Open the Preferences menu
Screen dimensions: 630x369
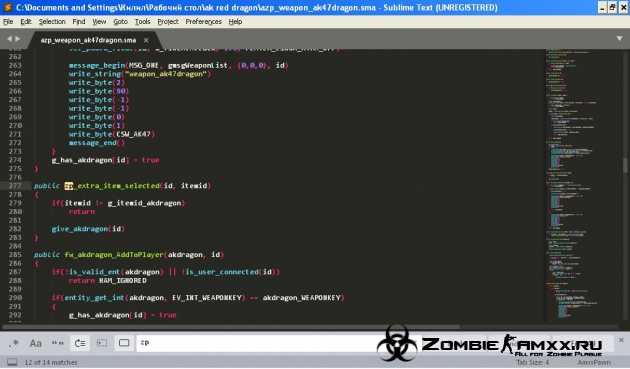coord(203,22)
